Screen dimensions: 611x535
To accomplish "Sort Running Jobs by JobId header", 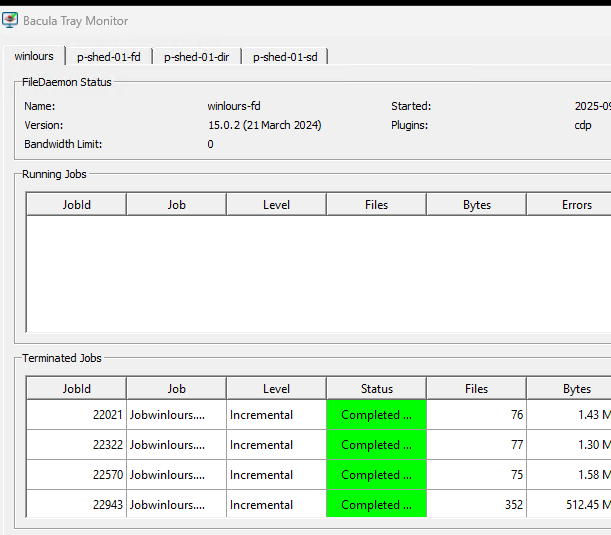I will tap(76, 205).
